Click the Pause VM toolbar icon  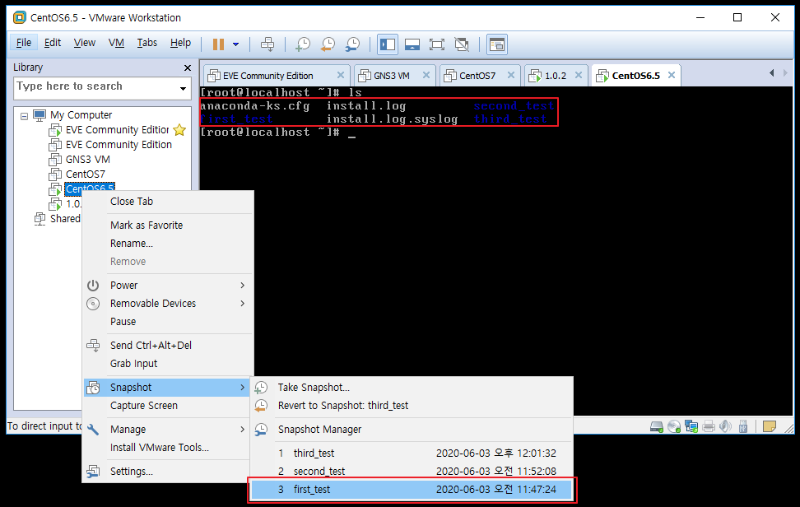tap(218, 44)
